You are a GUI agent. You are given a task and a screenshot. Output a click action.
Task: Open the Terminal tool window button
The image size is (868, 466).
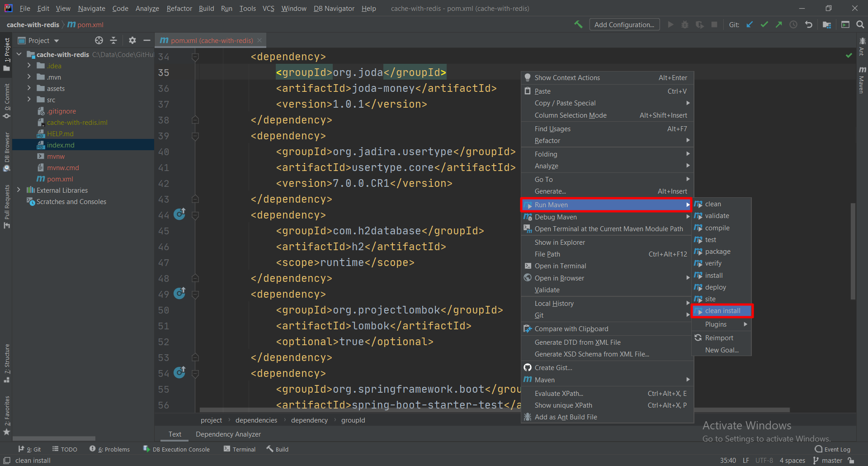240,449
